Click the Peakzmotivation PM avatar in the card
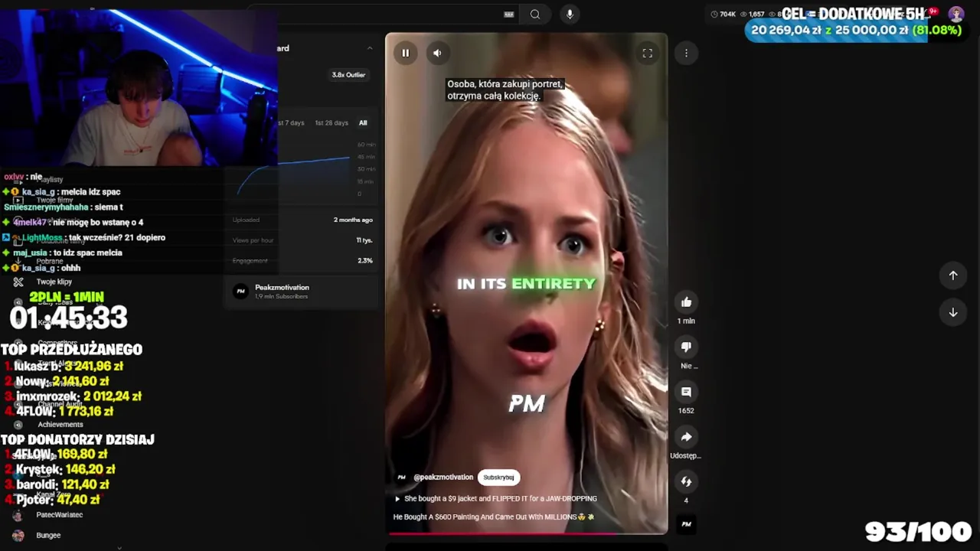The height and width of the screenshot is (551, 980). coord(240,292)
